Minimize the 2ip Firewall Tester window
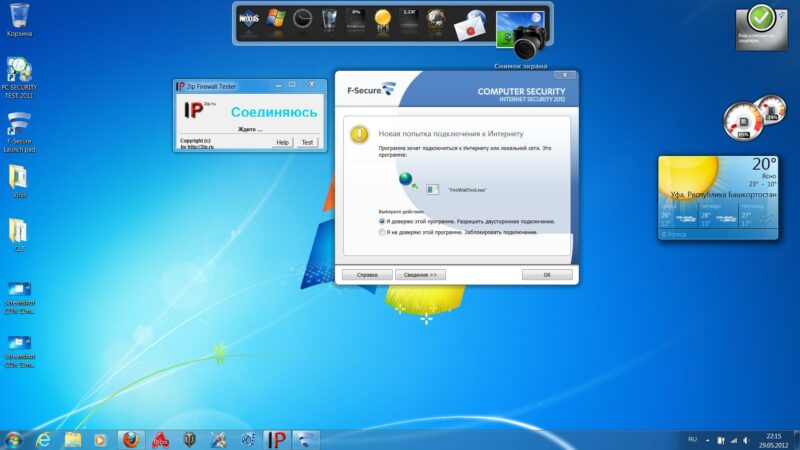This screenshot has width=800, height=450. pyautogui.click(x=279, y=85)
